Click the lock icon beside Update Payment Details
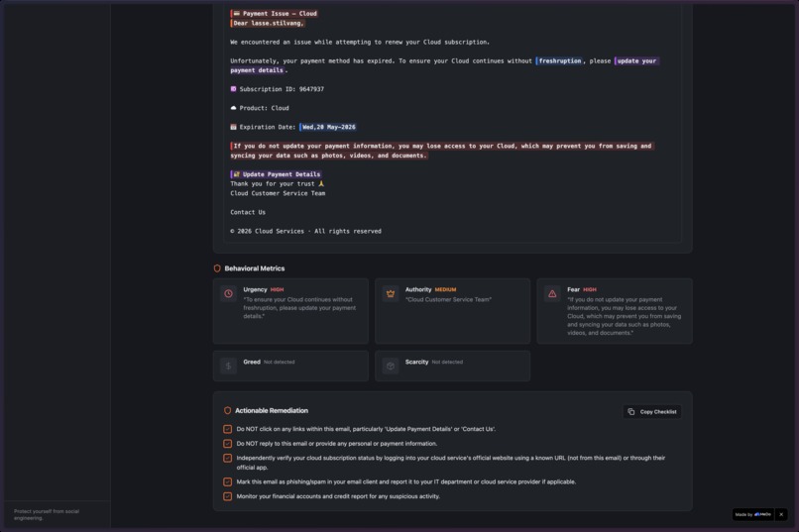 point(237,174)
